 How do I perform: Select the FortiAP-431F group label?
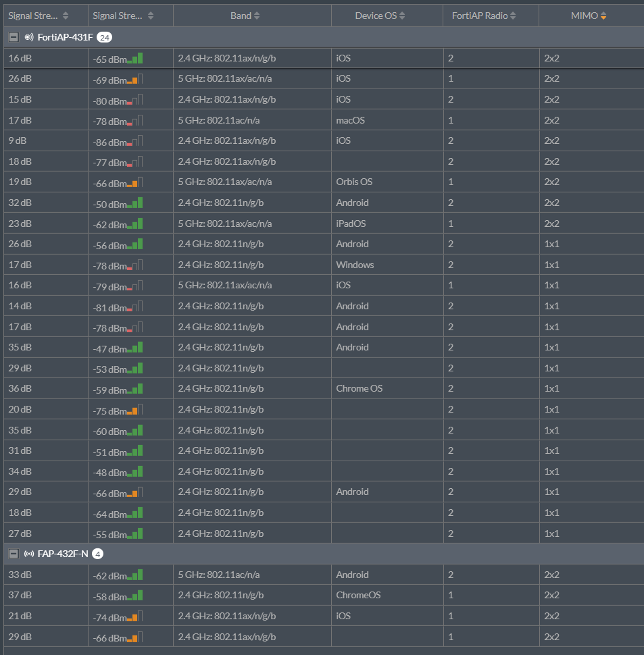(65, 37)
